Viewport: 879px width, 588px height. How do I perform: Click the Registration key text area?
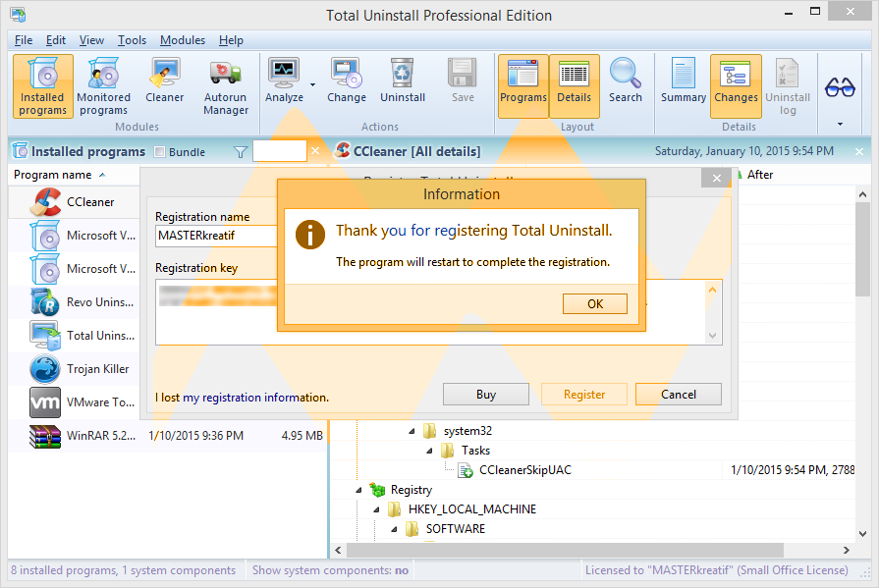[x=439, y=312]
